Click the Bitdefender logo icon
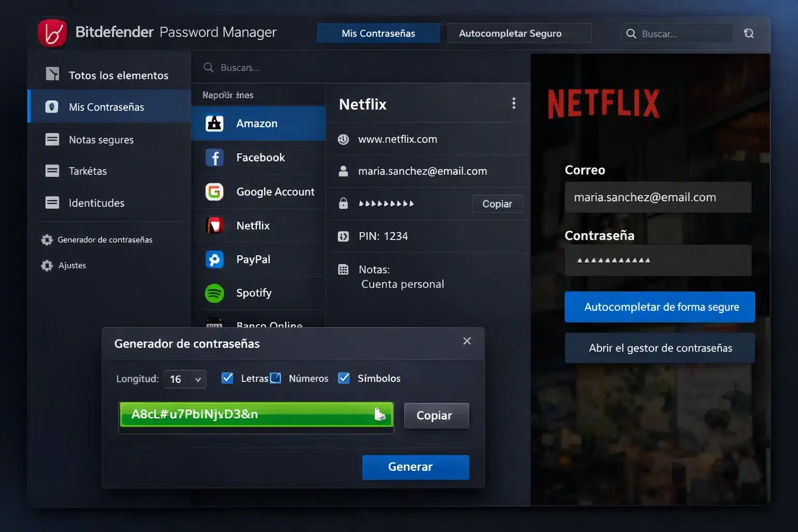798x532 pixels. 52,32
